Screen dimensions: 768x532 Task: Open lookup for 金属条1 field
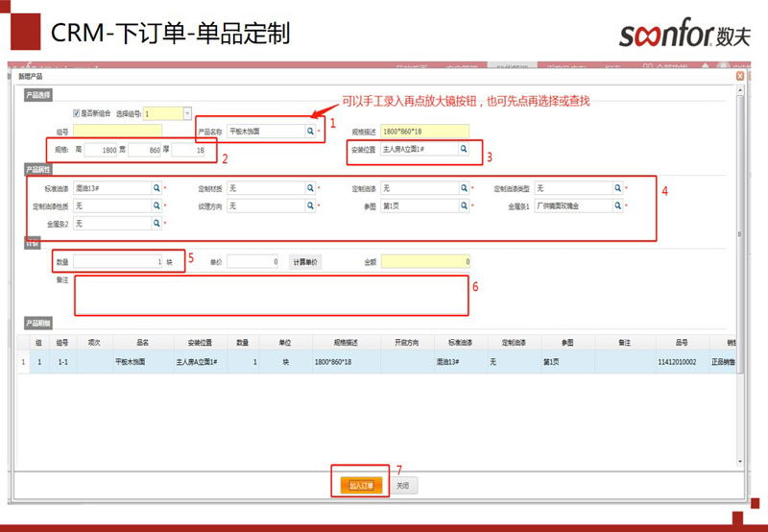pos(617,206)
